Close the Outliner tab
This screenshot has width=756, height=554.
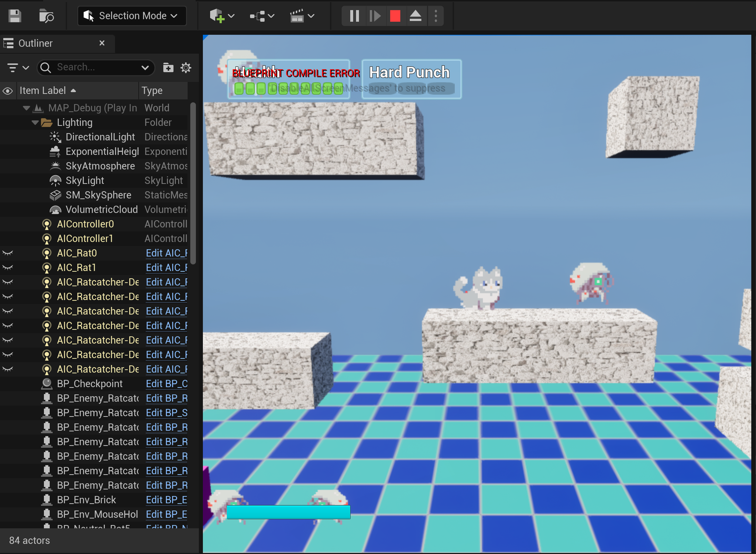pyautogui.click(x=102, y=43)
